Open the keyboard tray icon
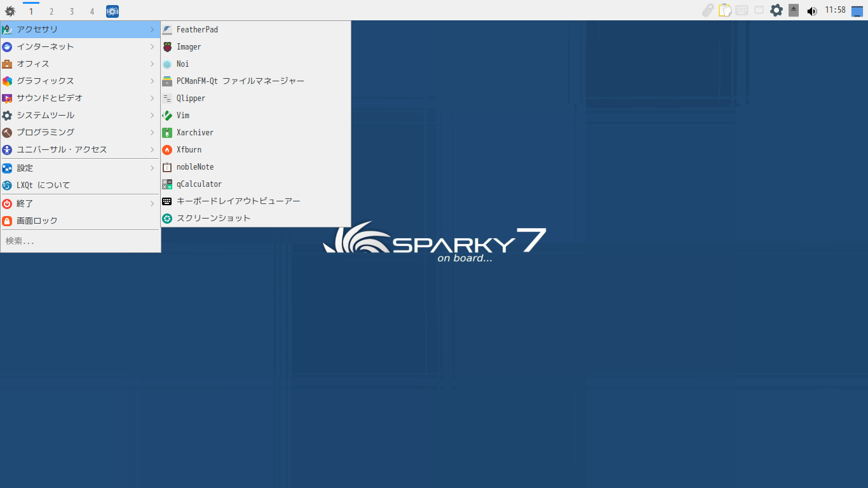The width and height of the screenshot is (868, 488). pyautogui.click(x=742, y=10)
